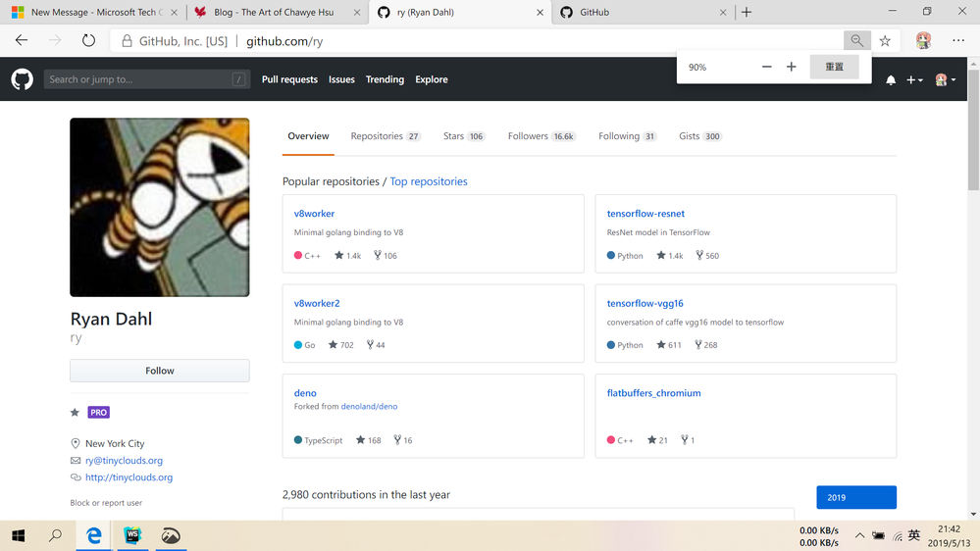Open the tensorflow-vgg16 repository
The width and height of the screenshot is (980, 551).
[x=645, y=303]
